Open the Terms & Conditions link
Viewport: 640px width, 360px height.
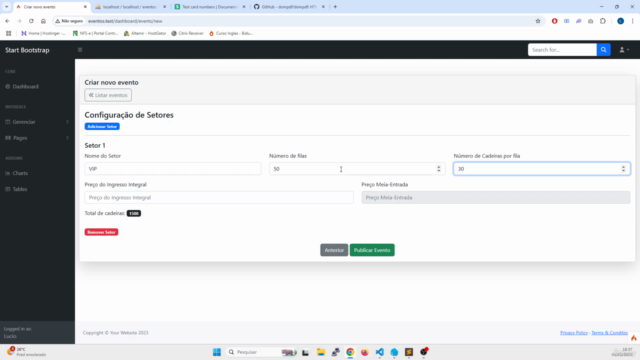tap(609, 333)
